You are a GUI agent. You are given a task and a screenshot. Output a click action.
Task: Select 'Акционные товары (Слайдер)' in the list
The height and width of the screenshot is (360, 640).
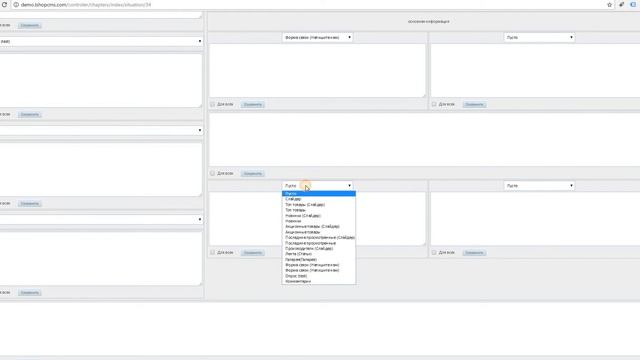[319, 226]
